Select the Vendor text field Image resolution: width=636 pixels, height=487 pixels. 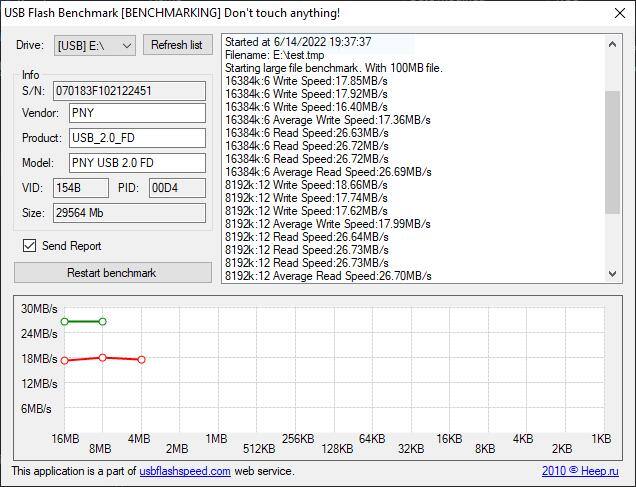tap(137, 114)
